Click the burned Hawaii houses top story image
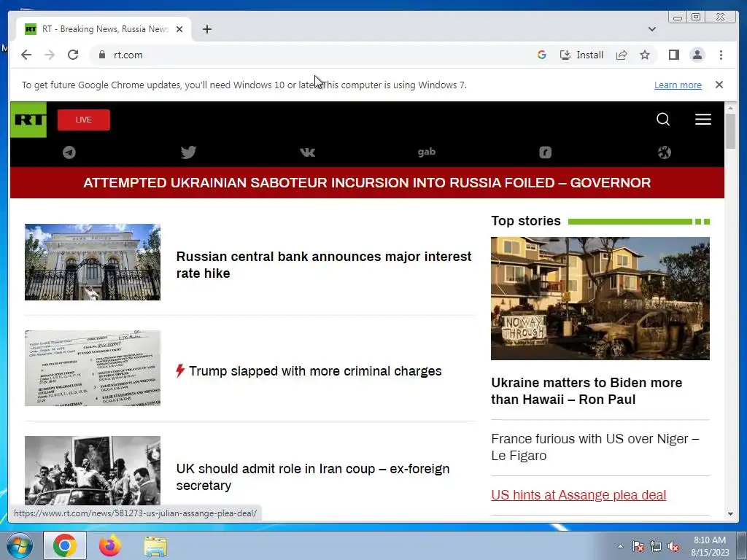Image resolution: width=747 pixels, height=560 pixels. click(600, 298)
